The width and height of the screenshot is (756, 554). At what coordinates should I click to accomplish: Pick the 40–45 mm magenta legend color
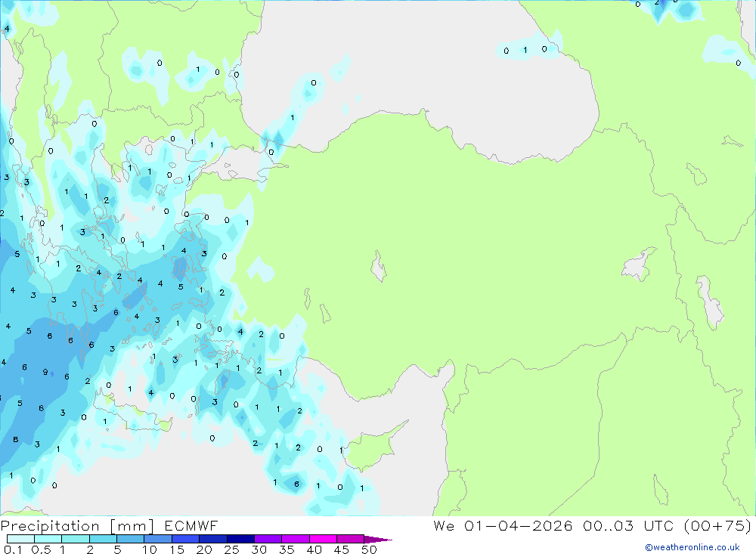pyautogui.click(x=323, y=539)
